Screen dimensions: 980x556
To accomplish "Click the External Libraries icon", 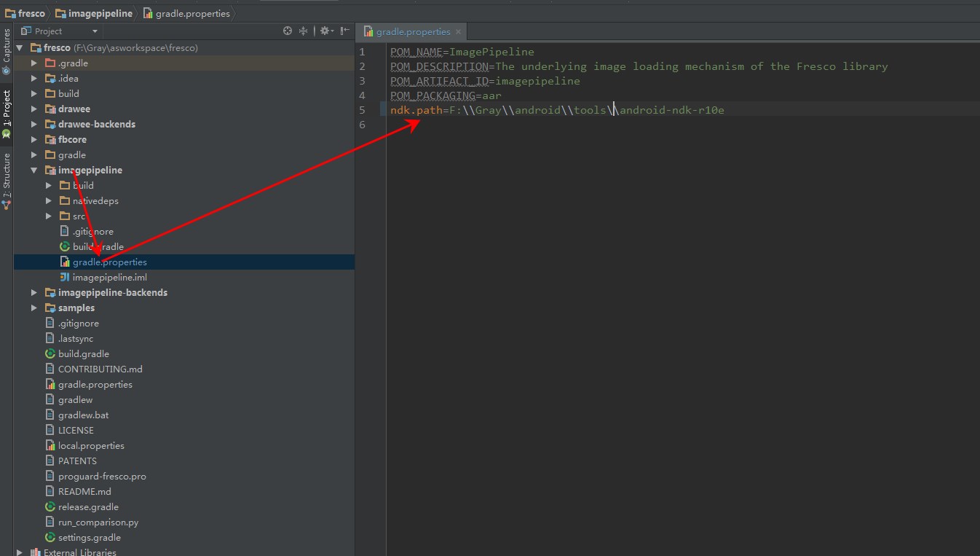I will 36,552.
